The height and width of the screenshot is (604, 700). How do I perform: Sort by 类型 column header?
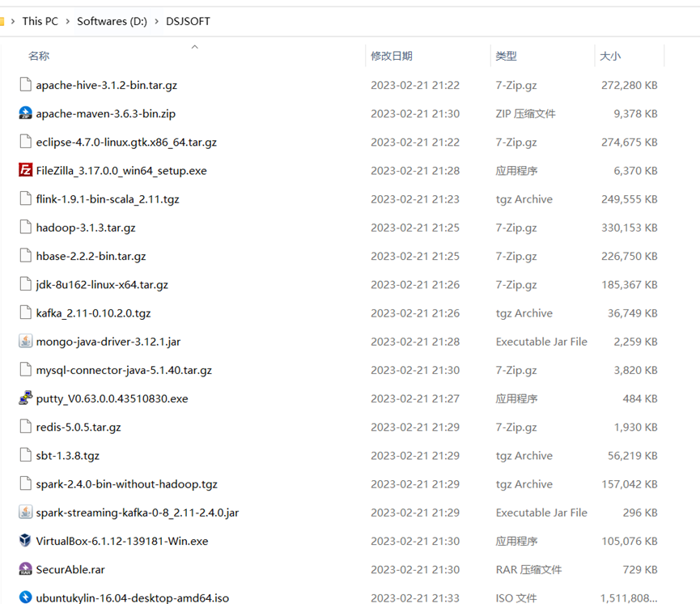[507, 56]
